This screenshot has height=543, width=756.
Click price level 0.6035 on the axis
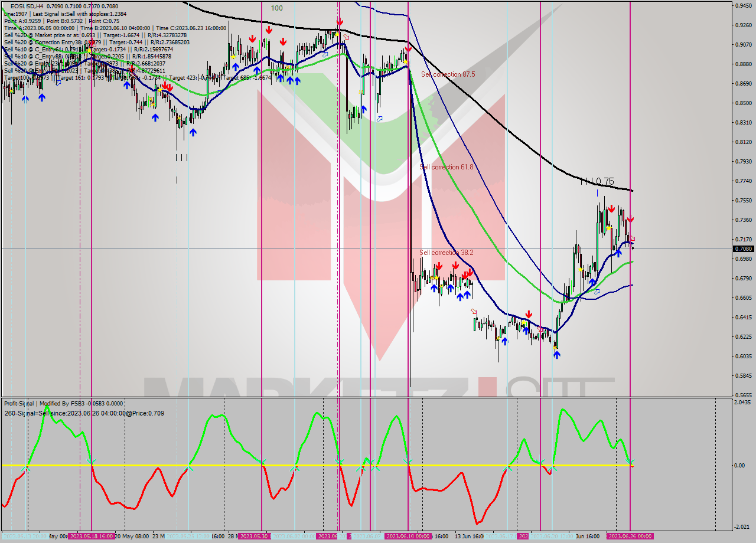[x=743, y=356]
